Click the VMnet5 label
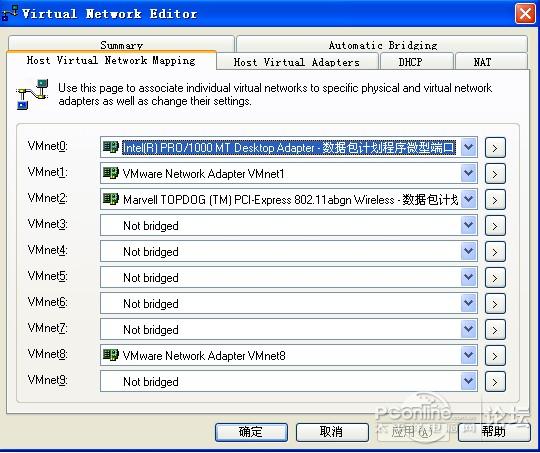This screenshot has height=453, width=540. pos(48,276)
